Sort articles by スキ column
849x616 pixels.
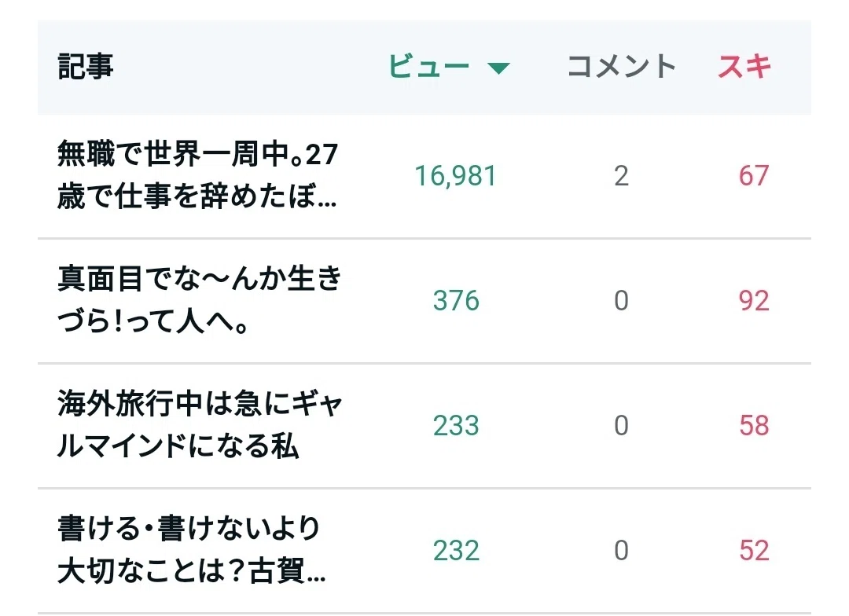point(744,67)
